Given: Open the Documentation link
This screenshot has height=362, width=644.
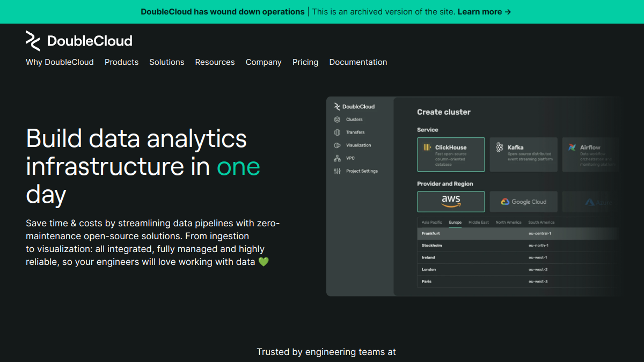Looking at the screenshot, I should pyautogui.click(x=358, y=62).
